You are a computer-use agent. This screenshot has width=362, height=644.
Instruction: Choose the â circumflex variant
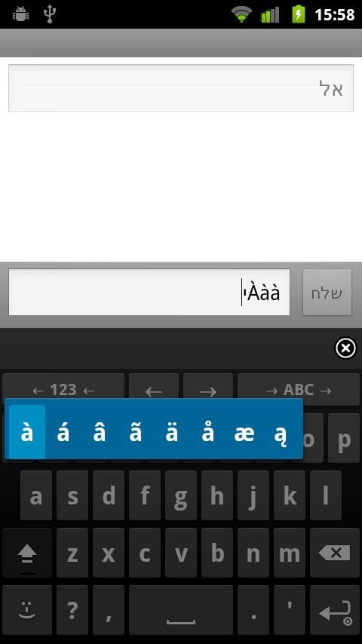(99, 432)
